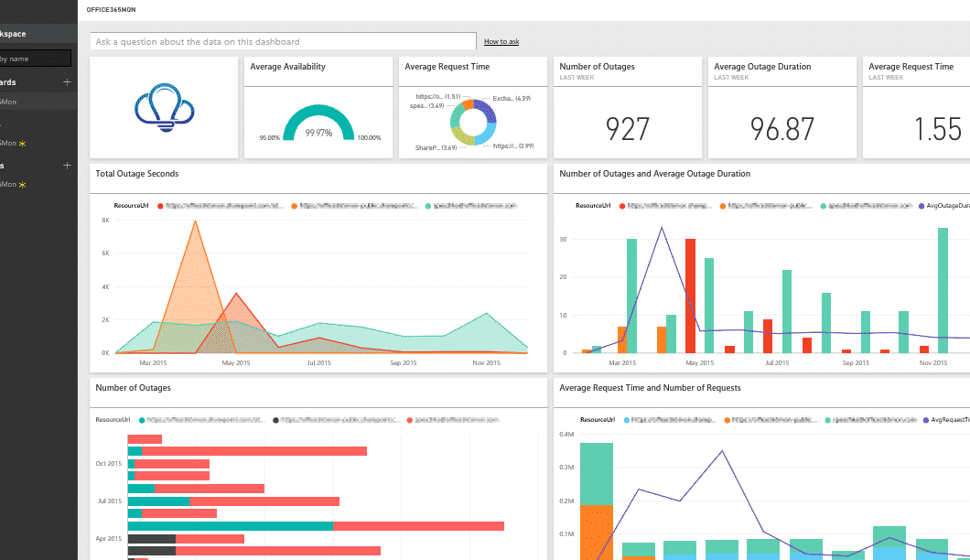Open the How to ask link
Screen dimensions: 970x560
point(501,41)
